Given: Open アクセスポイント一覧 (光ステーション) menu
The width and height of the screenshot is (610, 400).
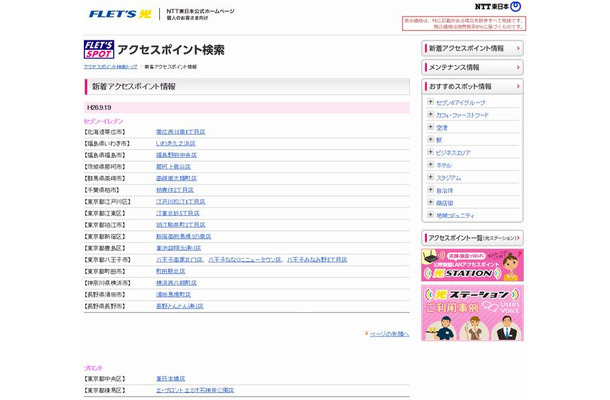Looking at the screenshot, I should coord(472,238).
